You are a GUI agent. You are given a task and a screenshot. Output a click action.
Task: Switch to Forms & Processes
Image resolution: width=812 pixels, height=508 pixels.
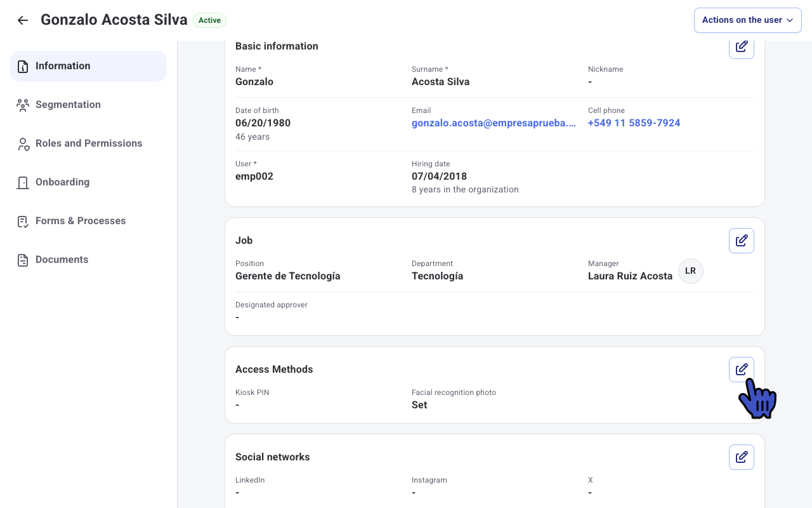click(88, 221)
